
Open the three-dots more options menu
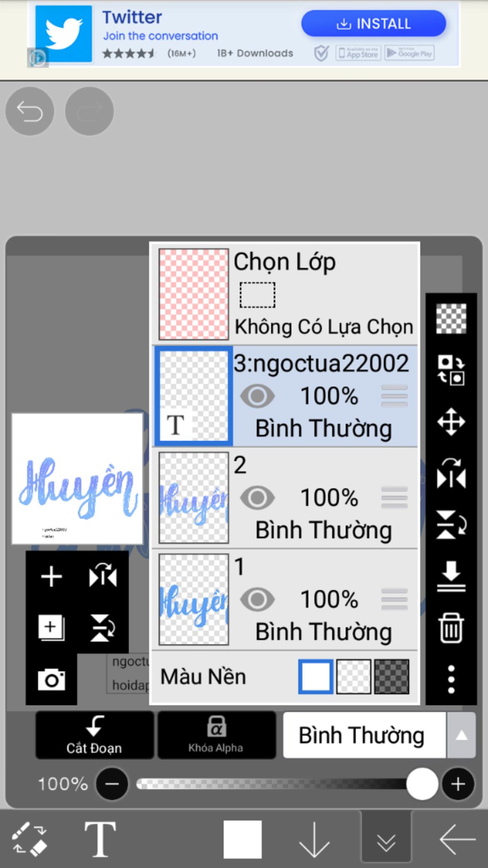click(451, 679)
